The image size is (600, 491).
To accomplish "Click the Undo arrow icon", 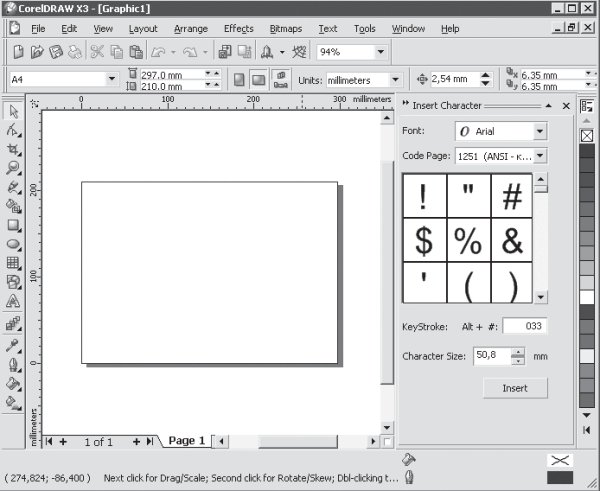I will (x=158, y=52).
